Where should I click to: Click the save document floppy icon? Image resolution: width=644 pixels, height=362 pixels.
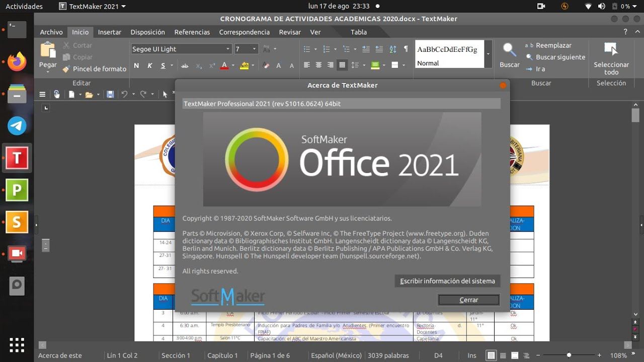(110, 94)
